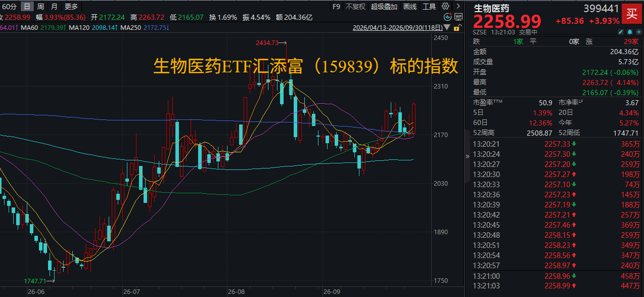Click the F9 toolbar button
Image resolution: width=644 pixels, height=297 pixels.
point(337,7)
